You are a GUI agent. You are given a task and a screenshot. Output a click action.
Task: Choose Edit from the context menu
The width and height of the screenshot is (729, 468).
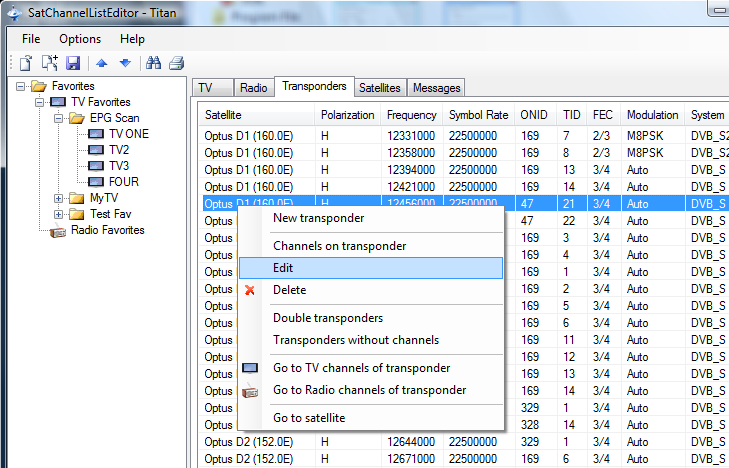(x=283, y=268)
